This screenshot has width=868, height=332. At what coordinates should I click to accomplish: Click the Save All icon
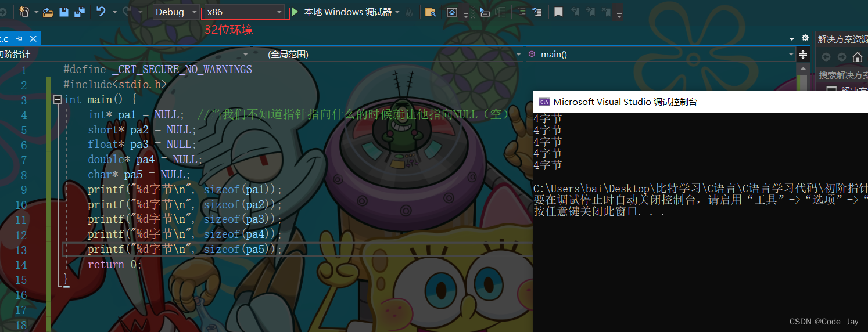coord(79,12)
